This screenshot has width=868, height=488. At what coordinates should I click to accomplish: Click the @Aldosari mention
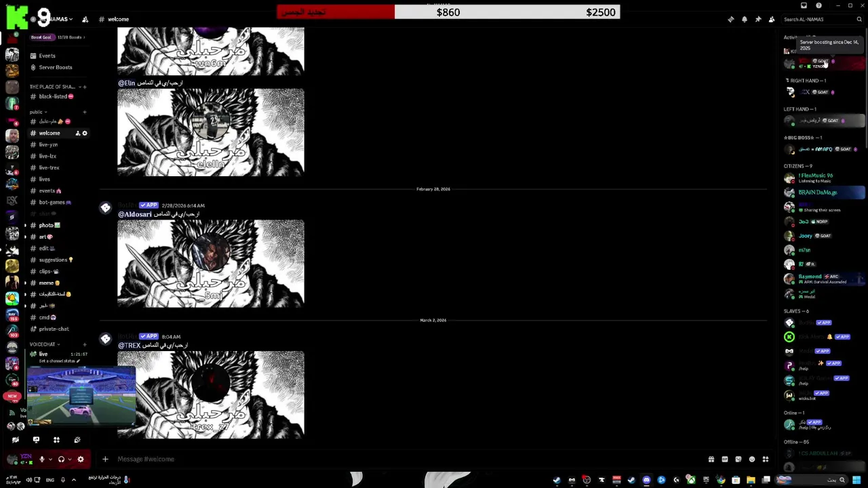(x=135, y=214)
